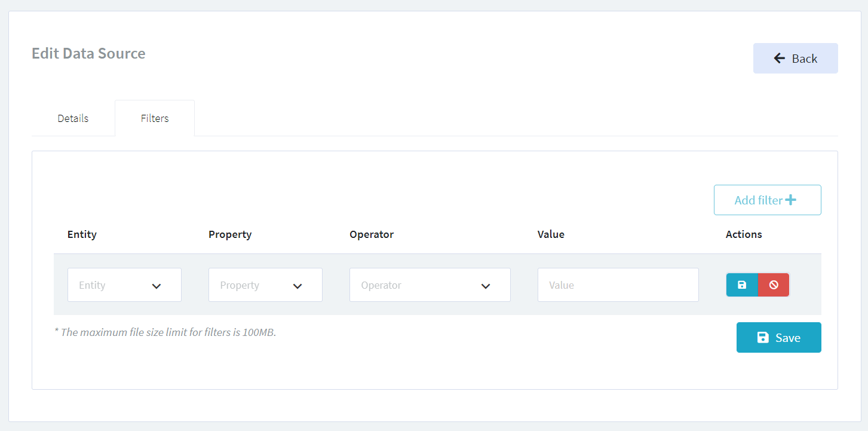Switch to the Details tab
Screen dimensions: 868x431
tap(72, 118)
